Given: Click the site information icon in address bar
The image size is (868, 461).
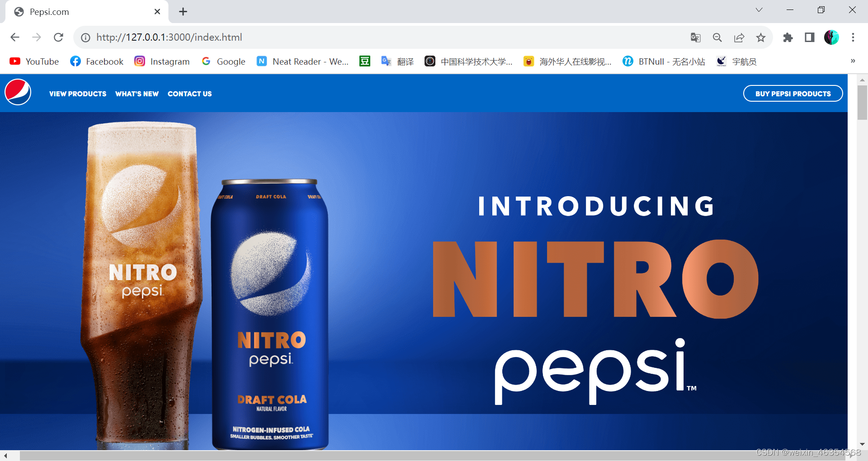Looking at the screenshot, I should pos(85,38).
